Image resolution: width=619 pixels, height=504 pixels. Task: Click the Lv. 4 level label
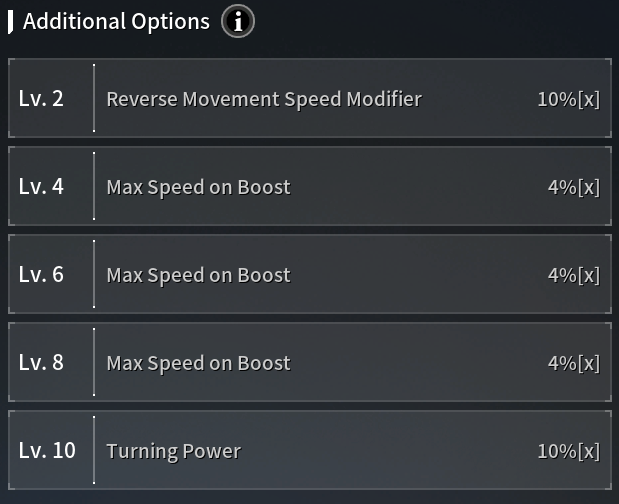(x=41, y=187)
